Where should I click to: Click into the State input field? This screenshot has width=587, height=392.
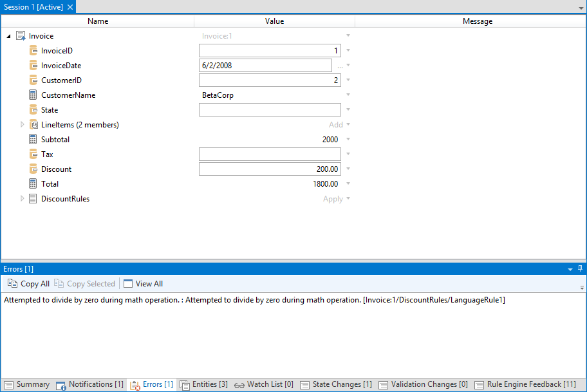click(270, 110)
